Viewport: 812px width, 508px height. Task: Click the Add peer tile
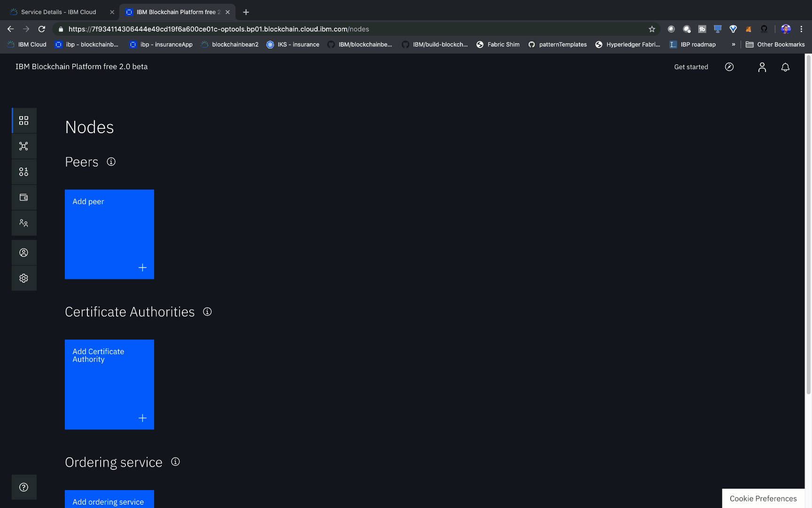click(109, 234)
